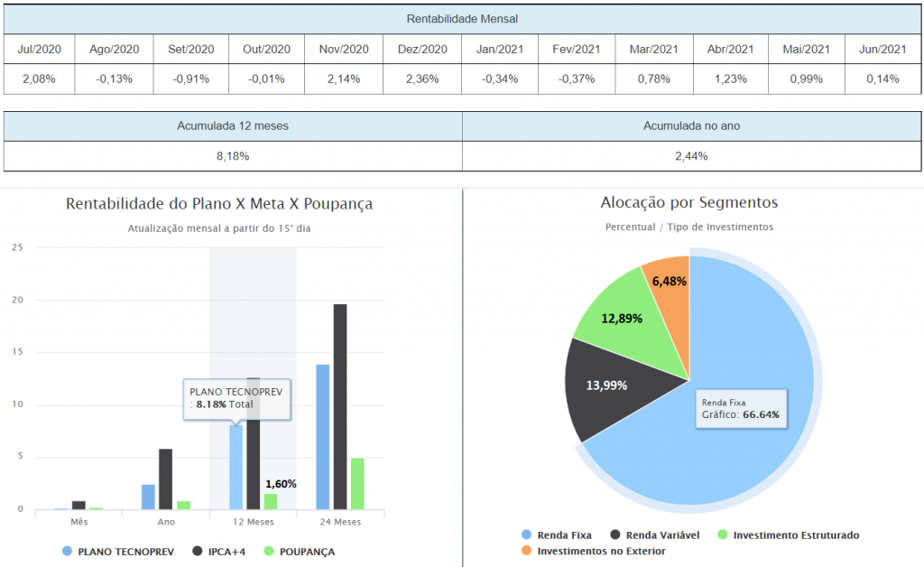This screenshot has height=567, width=924.
Task: Hide Investimento Estruturado via pie legend
Action: pos(787,534)
